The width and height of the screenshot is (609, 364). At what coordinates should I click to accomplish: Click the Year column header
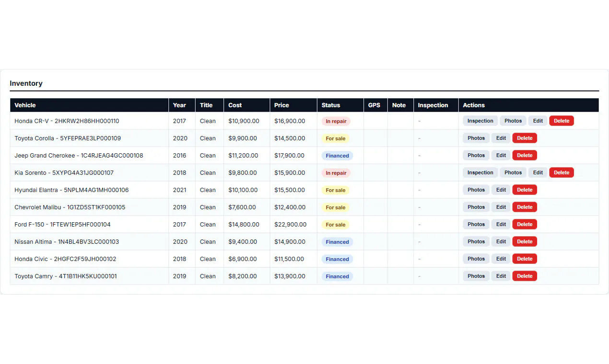182,105
